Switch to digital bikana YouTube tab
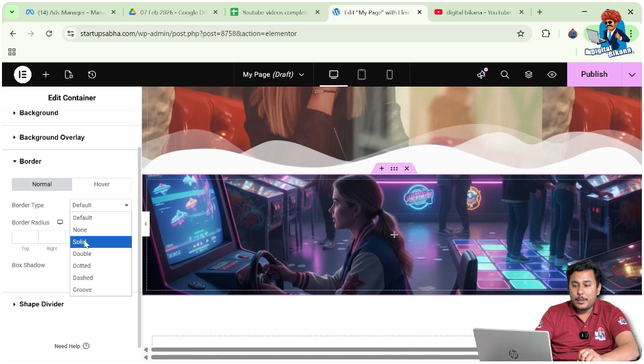 [x=478, y=12]
